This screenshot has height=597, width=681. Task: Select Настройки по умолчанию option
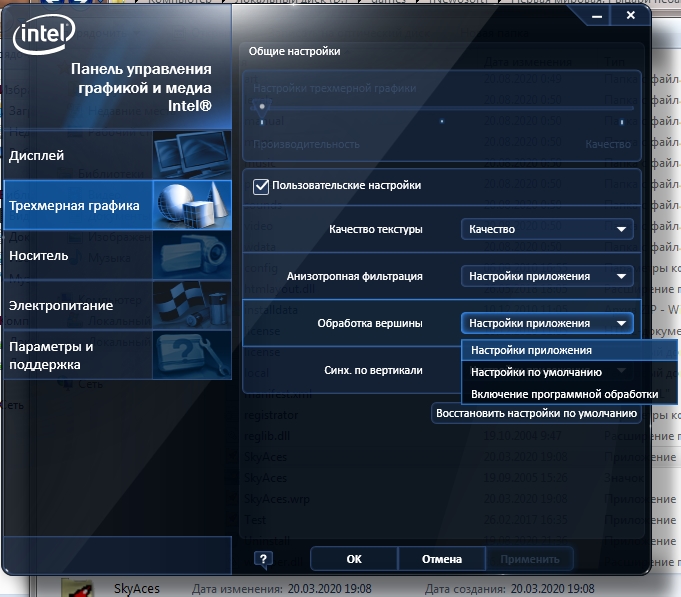(x=569, y=372)
